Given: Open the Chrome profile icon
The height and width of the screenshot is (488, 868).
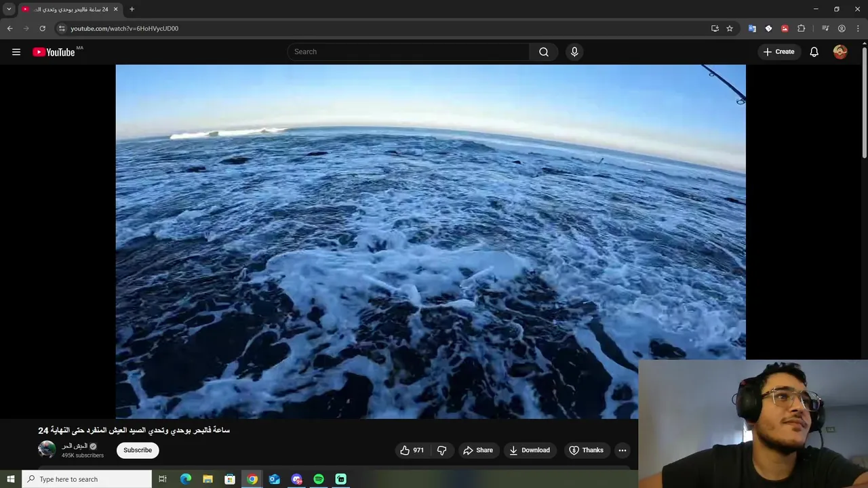Looking at the screenshot, I should click(x=842, y=28).
